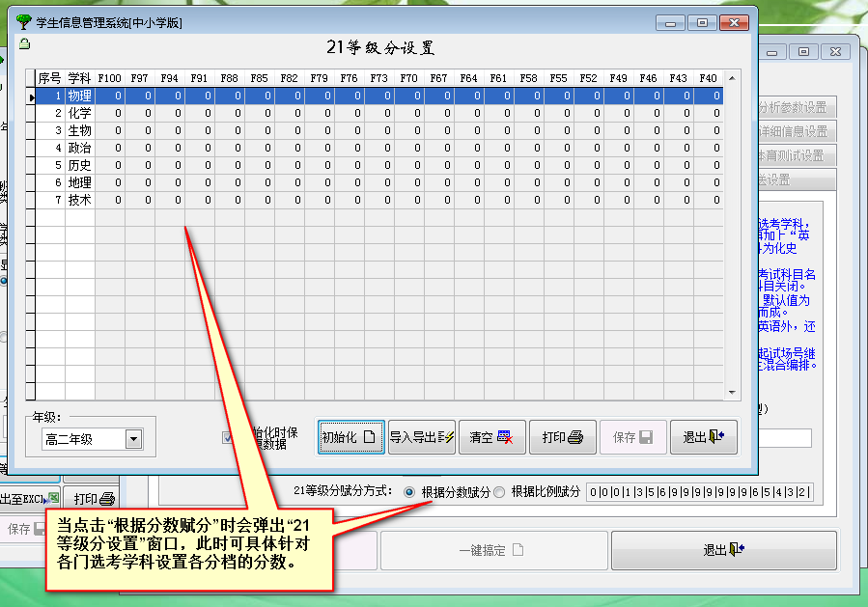Click 分析参数设置 button in background window
This screenshot has width=868, height=607.
coord(793,107)
